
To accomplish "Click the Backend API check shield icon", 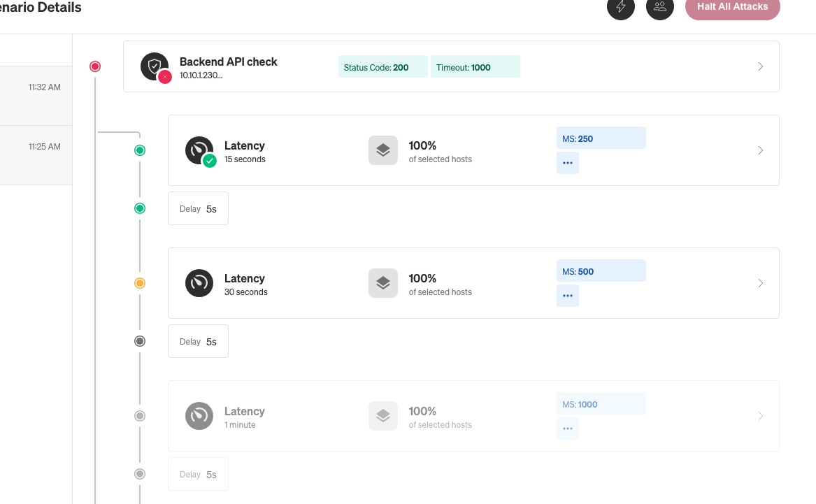I will tap(155, 66).
